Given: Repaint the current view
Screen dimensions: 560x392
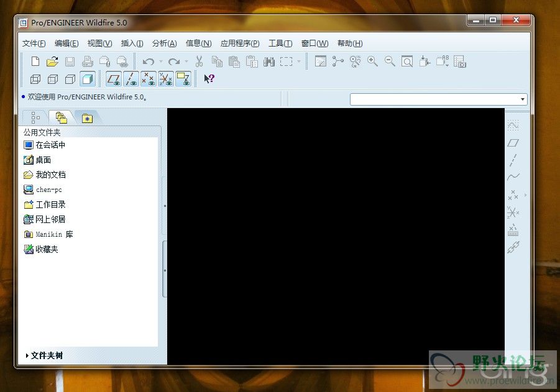Looking at the screenshot, I should tap(320, 62).
